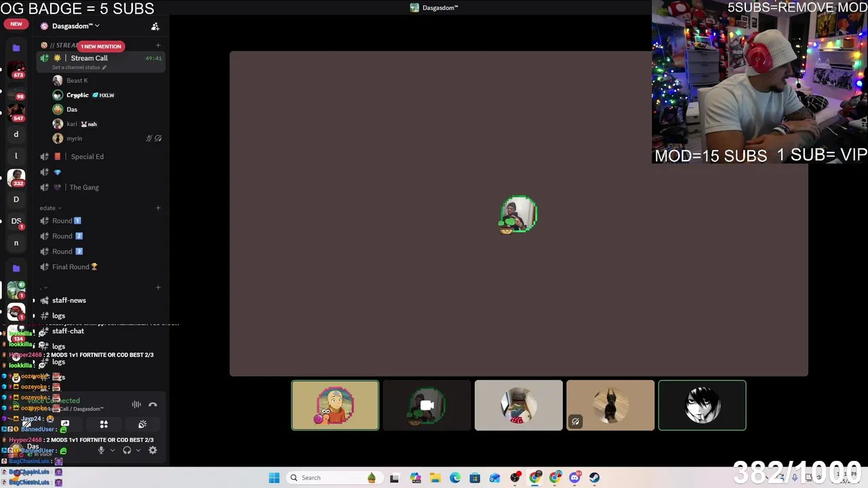Click the NEW unread indicator pill

click(16, 24)
